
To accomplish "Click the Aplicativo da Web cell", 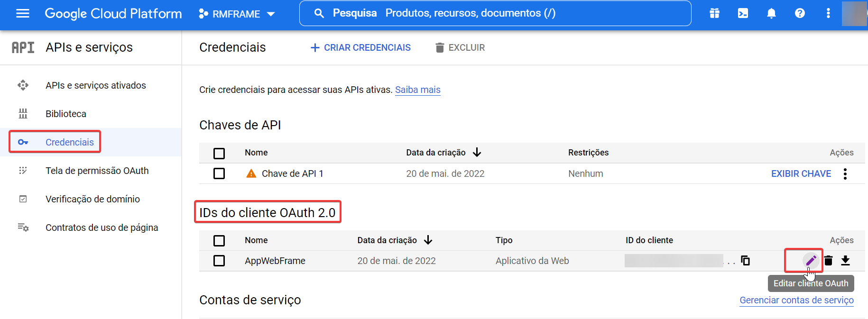I will tap(532, 261).
